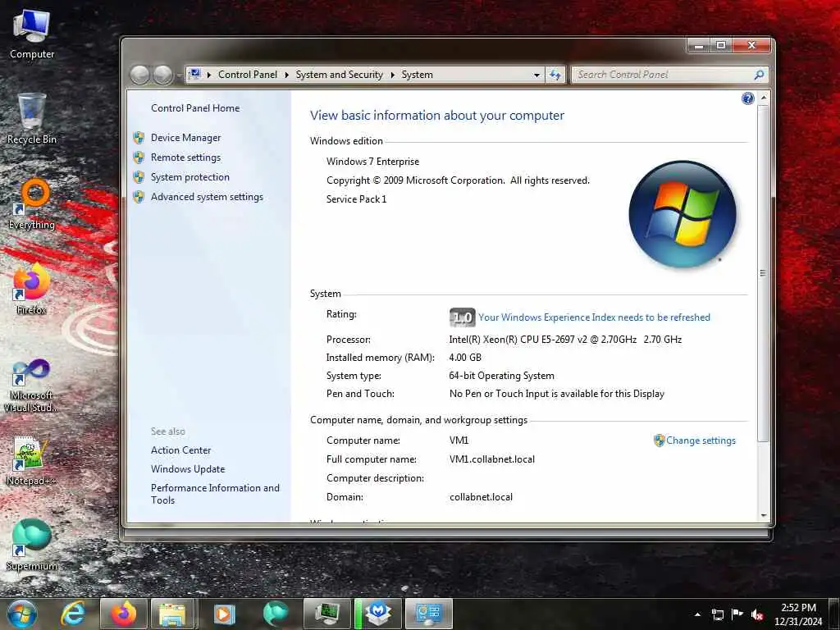
Task: Click the Help question mark icon
Action: tap(748, 98)
